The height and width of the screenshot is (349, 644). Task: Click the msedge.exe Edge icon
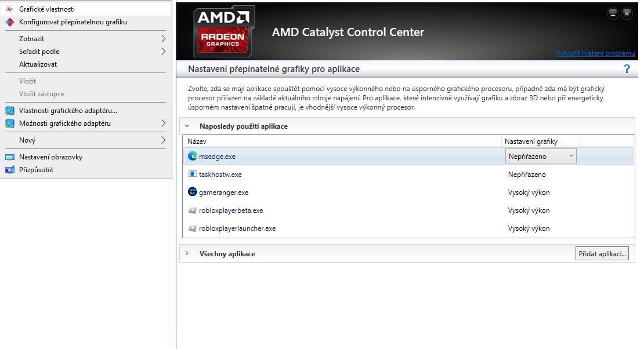pos(192,156)
